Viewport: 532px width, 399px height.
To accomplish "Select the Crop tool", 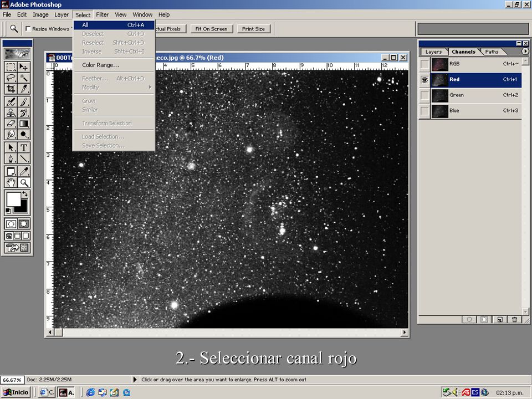I will click(11, 89).
